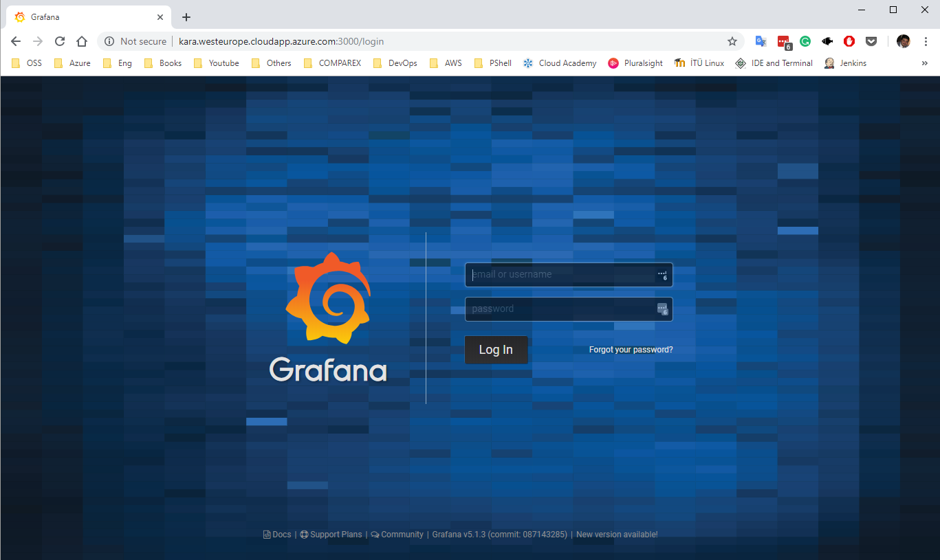This screenshot has width=940, height=560.
Task: Open the Books bookmarks folder
Action: click(162, 63)
